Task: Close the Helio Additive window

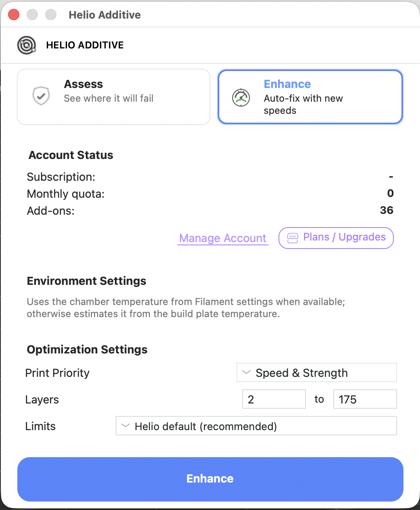Action: click(14, 15)
